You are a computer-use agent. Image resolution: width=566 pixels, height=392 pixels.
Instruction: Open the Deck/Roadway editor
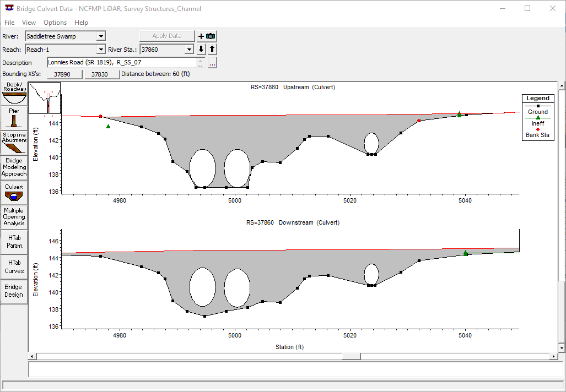pos(14,94)
